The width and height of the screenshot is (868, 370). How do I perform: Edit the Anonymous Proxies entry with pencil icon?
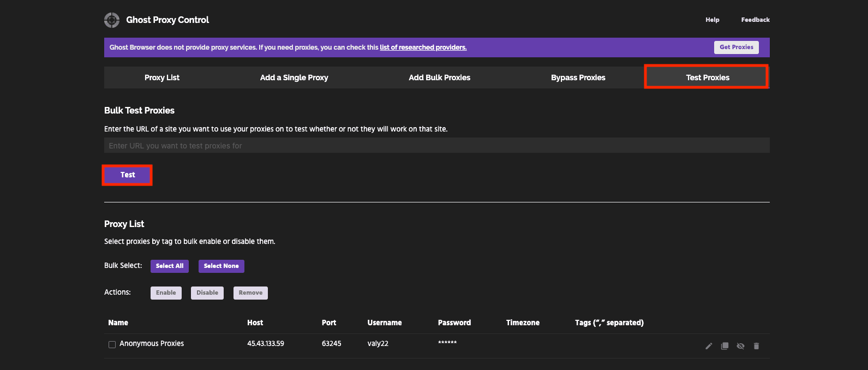[x=709, y=346]
